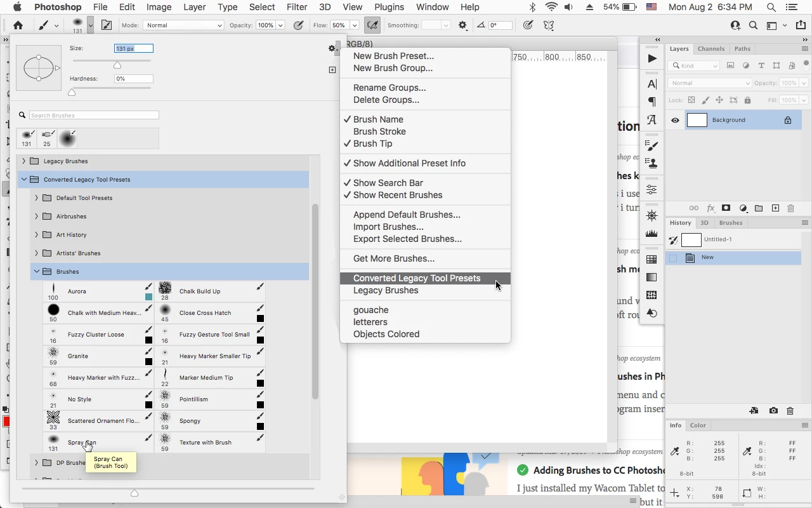
Task: Open smoothing options gear icon
Action: 463,25
